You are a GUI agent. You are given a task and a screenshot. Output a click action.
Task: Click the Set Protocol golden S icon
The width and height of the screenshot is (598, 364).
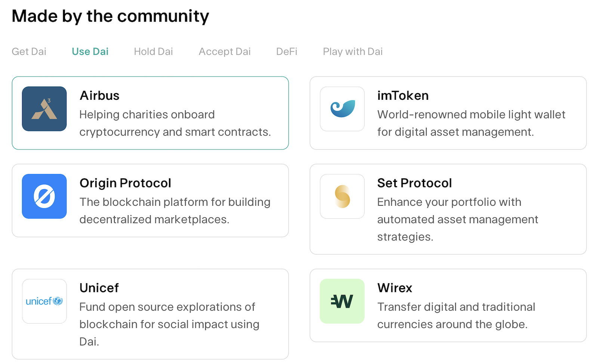point(342,196)
